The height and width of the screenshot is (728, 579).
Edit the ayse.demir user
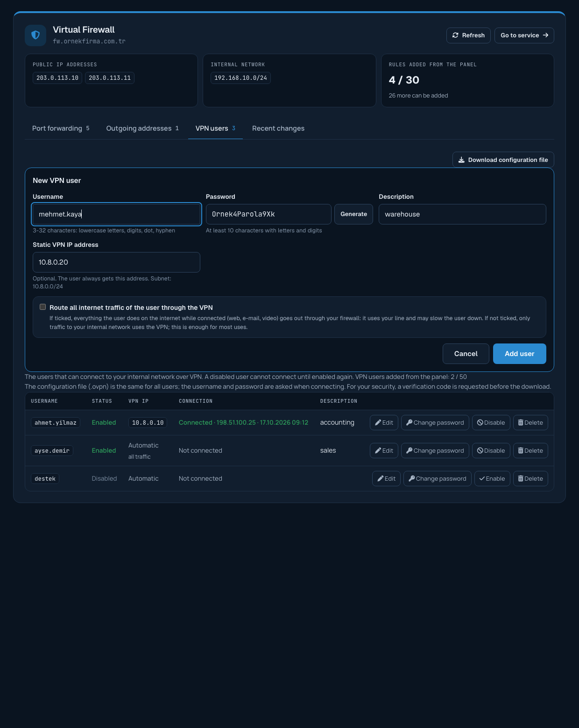(384, 451)
